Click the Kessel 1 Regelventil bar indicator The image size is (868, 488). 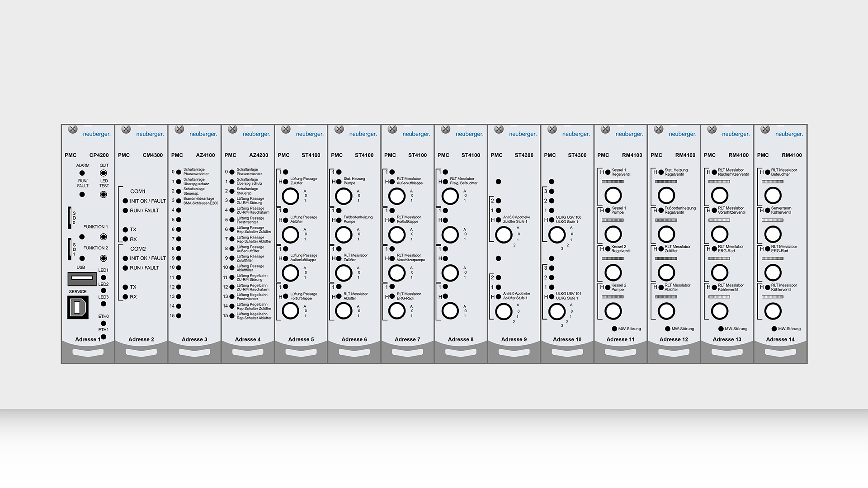[613, 182]
